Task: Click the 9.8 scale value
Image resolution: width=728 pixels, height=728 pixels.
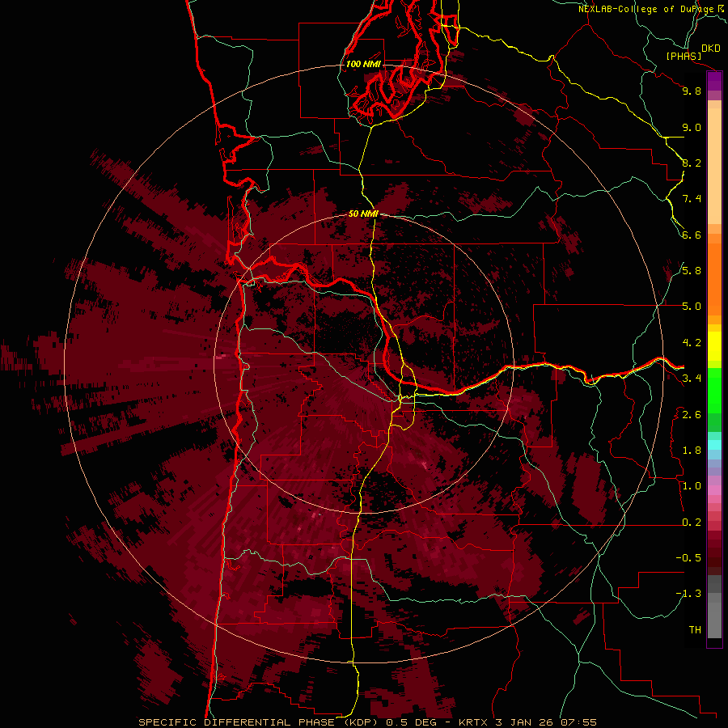Action: tap(692, 91)
